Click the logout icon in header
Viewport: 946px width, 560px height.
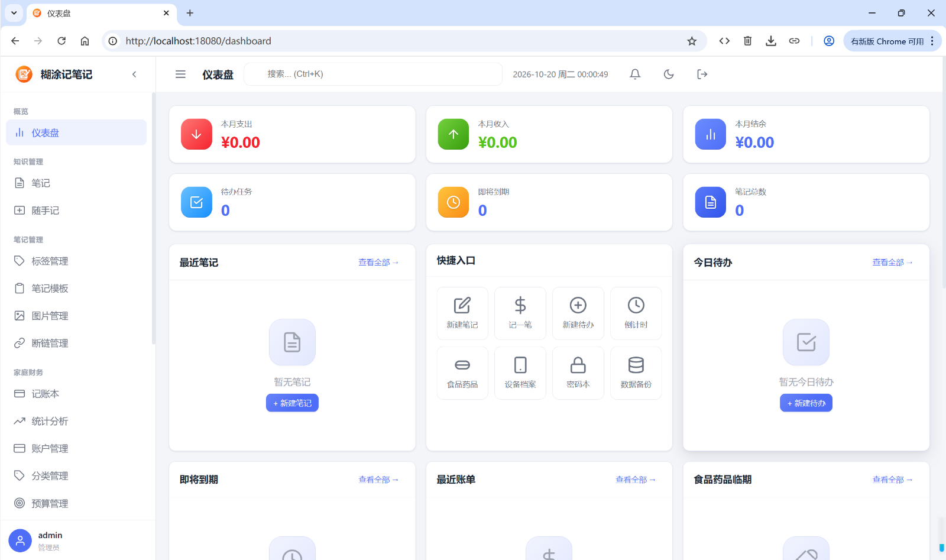702,74
